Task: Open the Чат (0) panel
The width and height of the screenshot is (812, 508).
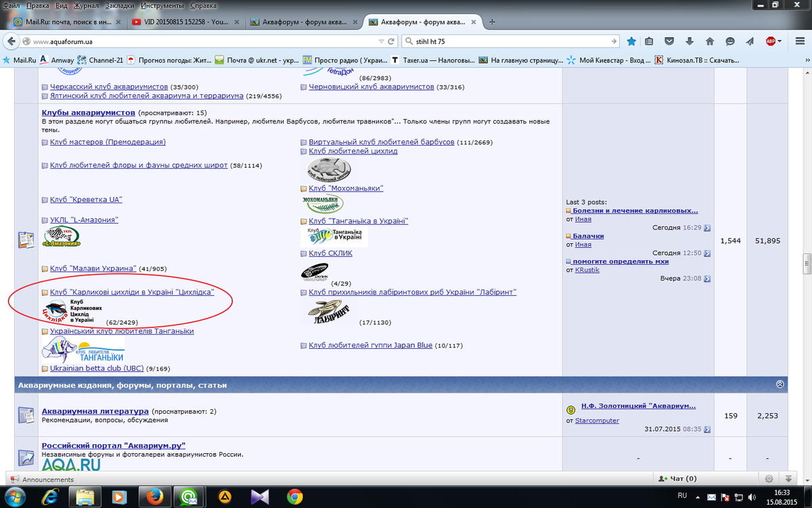Action: [x=678, y=479]
